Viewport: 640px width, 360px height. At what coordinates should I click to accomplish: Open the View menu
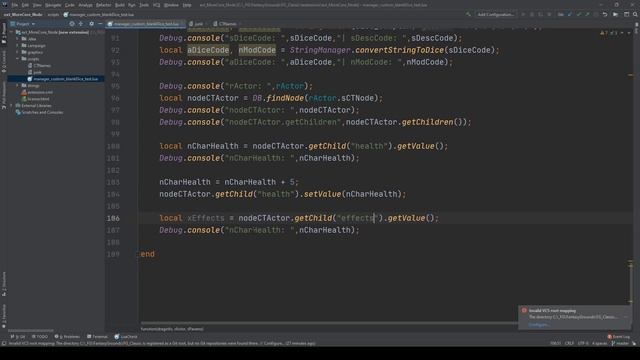point(37,5)
